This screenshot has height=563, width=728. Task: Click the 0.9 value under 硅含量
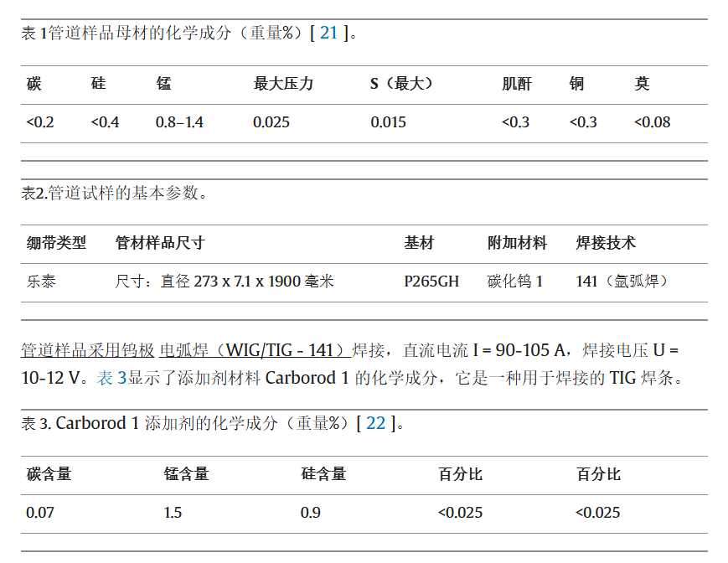click(x=310, y=513)
